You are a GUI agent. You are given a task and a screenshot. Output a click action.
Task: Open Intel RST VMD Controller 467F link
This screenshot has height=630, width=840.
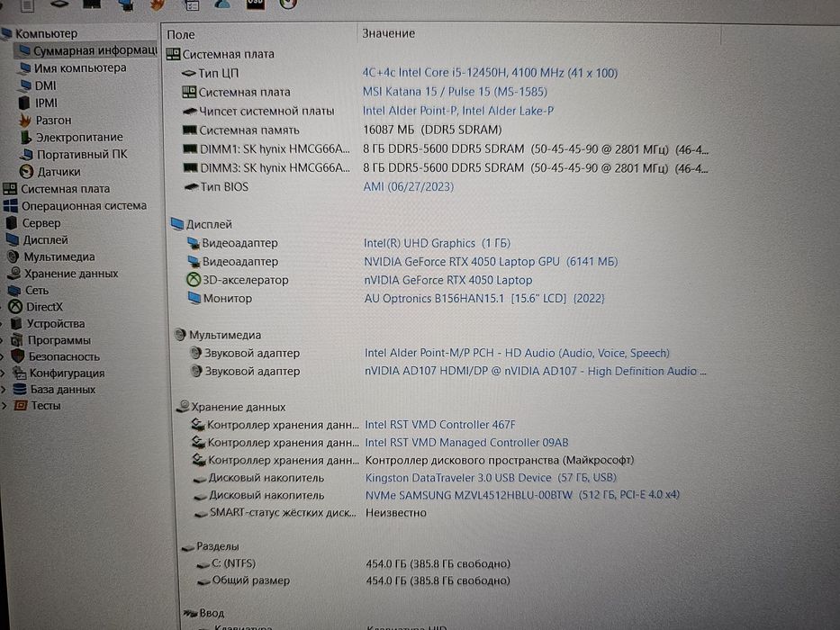pyautogui.click(x=440, y=424)
